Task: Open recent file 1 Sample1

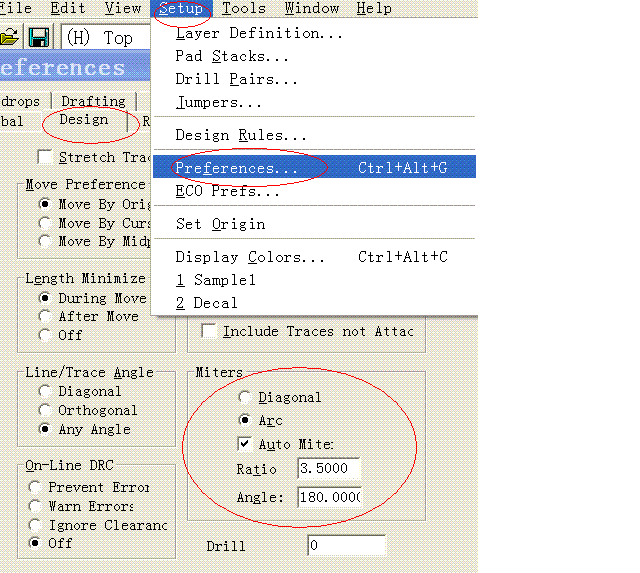Action: [x=314, y=280]
